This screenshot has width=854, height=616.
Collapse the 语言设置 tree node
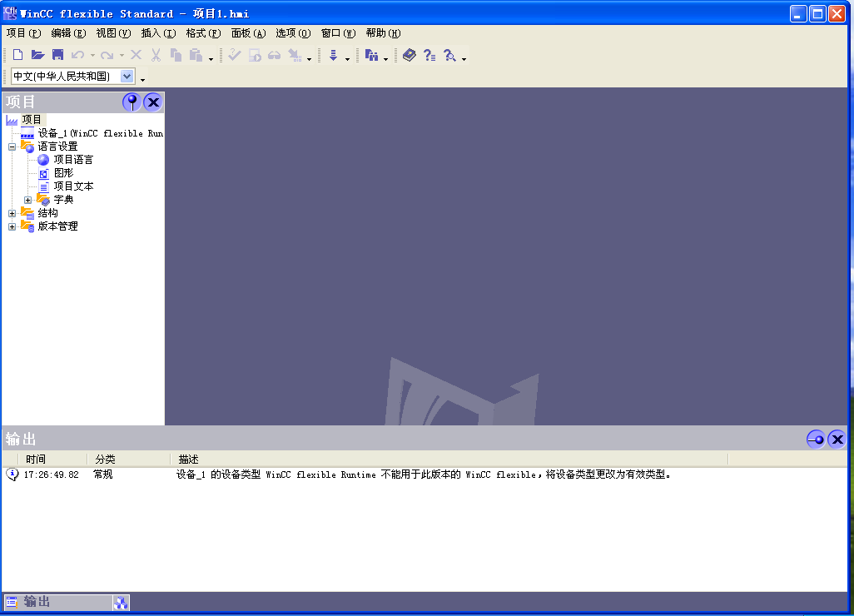click(12, 147)
